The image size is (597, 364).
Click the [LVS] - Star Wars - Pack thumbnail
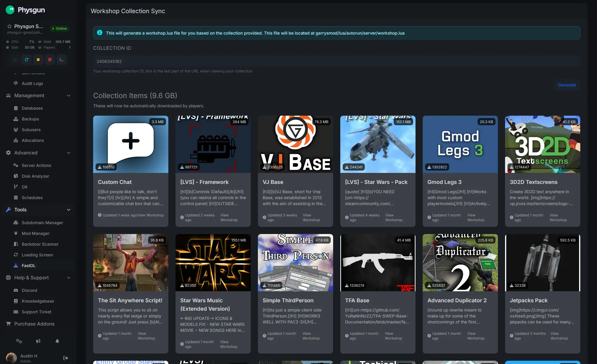378,144
